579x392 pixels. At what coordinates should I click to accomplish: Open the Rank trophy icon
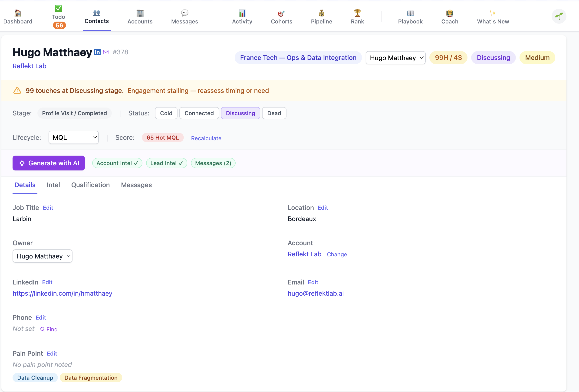tap(357, 13)
